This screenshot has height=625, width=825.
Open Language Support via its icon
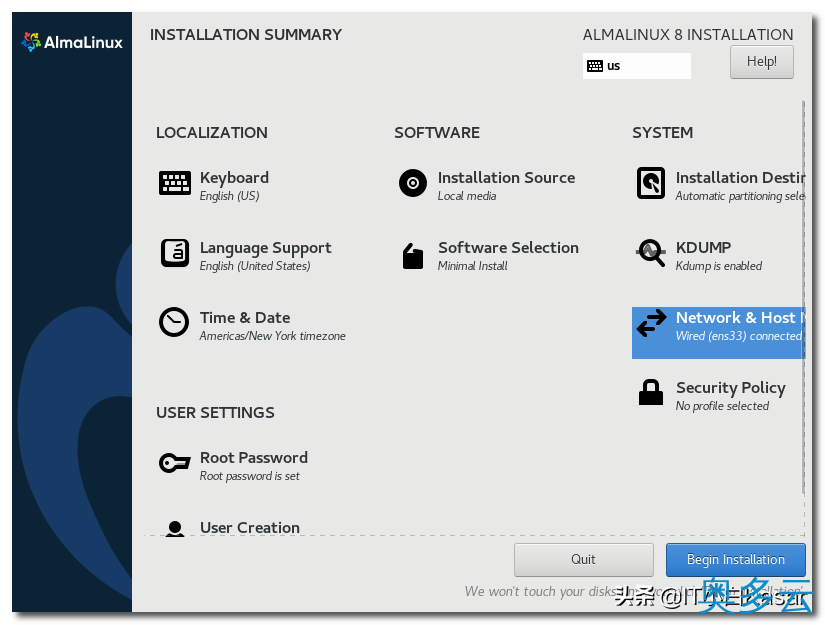[175, 253]
